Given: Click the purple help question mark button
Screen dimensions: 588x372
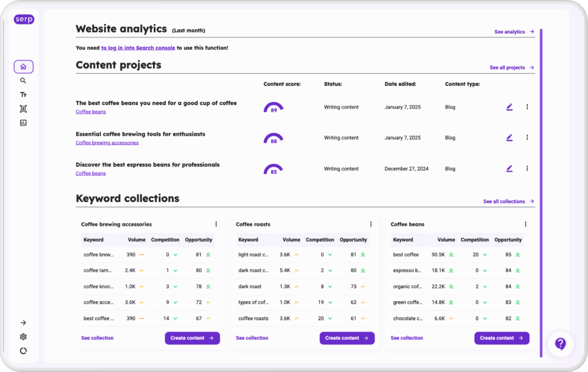Looking at the screenshot, I should point(560,344).
